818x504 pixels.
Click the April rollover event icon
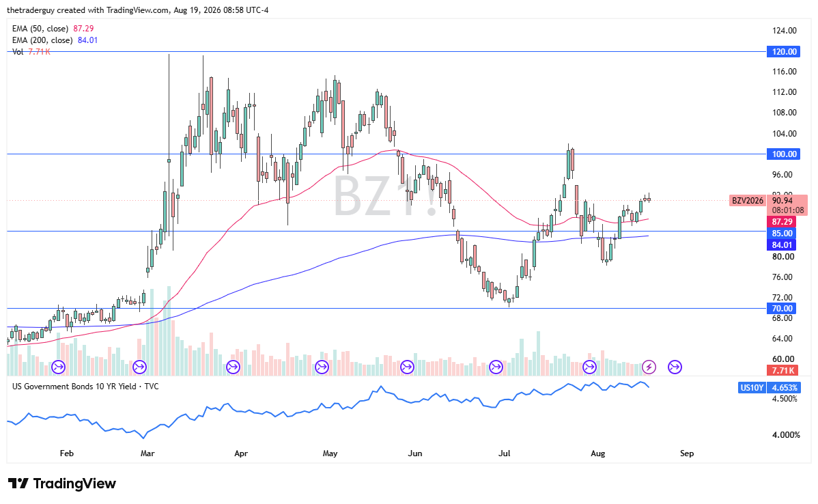(x=233, y=367)
